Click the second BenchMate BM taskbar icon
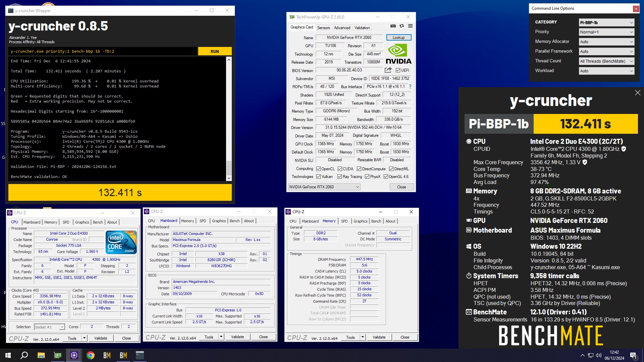 123,355
